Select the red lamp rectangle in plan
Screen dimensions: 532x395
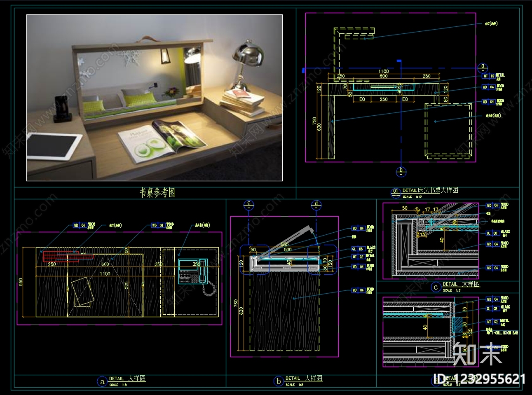coord(61,256)
